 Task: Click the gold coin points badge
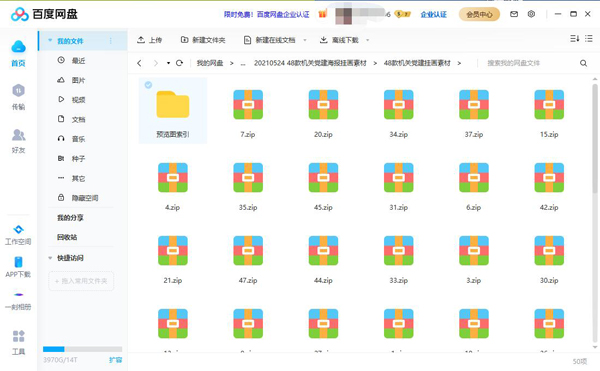[402, 14]
